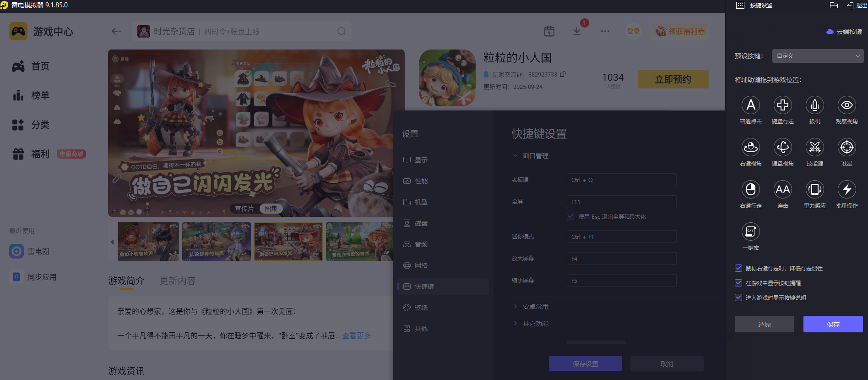868x380 pixels.
Task: Select the 准星 (crosshair) icon
Action: click(847, 147)
